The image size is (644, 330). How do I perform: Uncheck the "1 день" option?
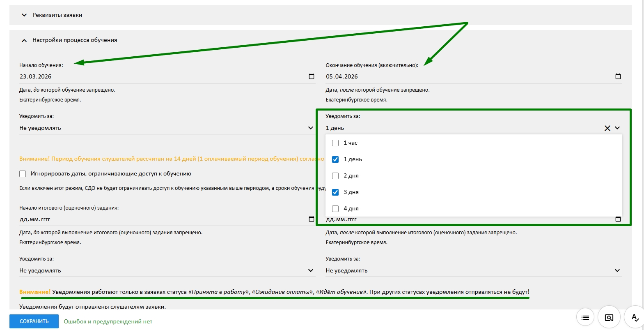point(335,159)
